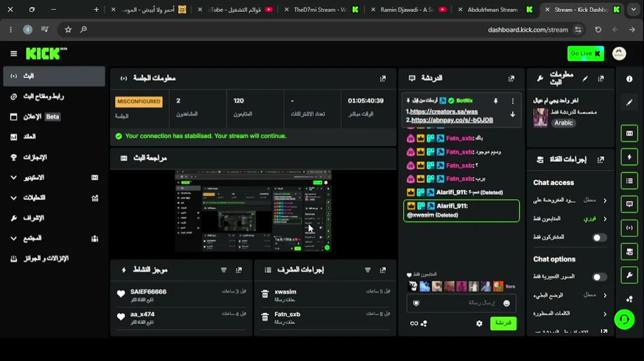Click the pencil edit icon in right rail

629,102
